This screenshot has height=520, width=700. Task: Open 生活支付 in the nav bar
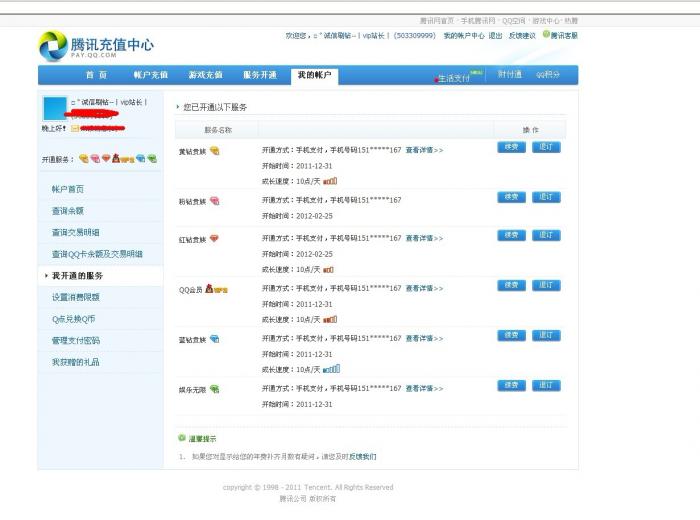click(454, 79)
